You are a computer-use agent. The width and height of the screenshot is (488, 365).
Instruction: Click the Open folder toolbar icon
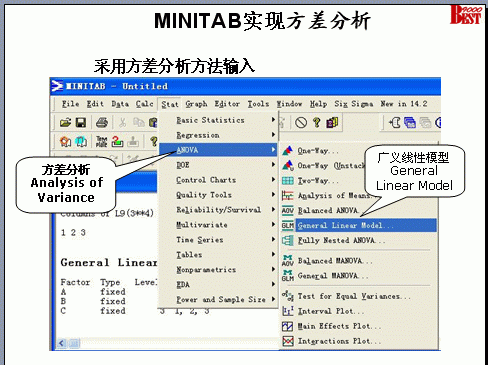[x=65, y=123]
